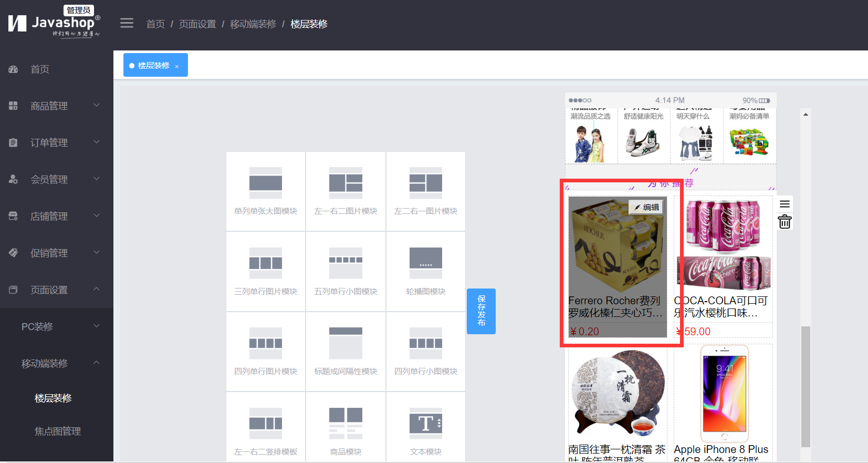
Task: Click the 订单管理 clipboard icon
Action: pos(14,143)
